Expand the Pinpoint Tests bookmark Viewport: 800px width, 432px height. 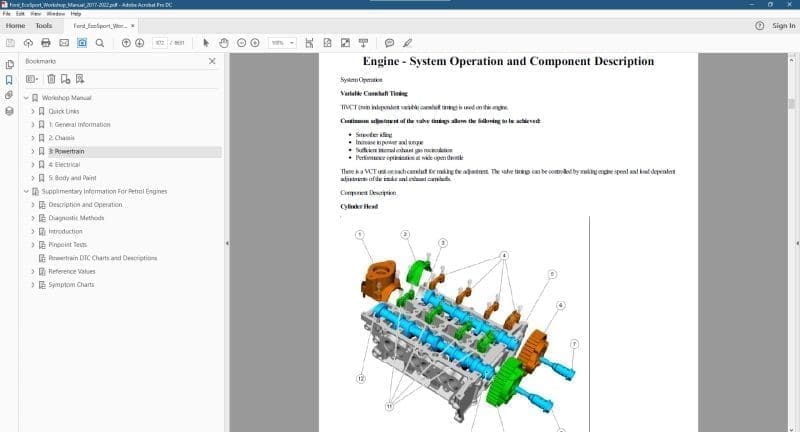[x=32, y=245]
